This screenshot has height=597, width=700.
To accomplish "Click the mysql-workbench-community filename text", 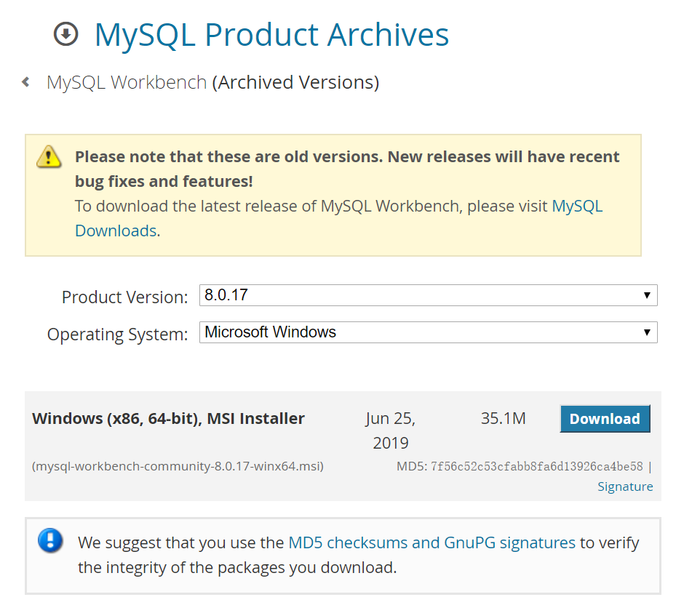I will point(177,466).
